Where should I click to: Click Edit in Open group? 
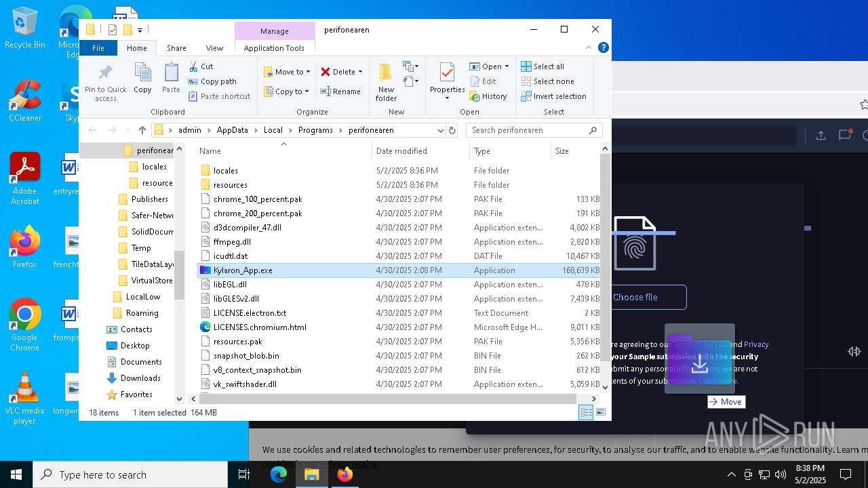pyautogui.click(x=483, y=81)
